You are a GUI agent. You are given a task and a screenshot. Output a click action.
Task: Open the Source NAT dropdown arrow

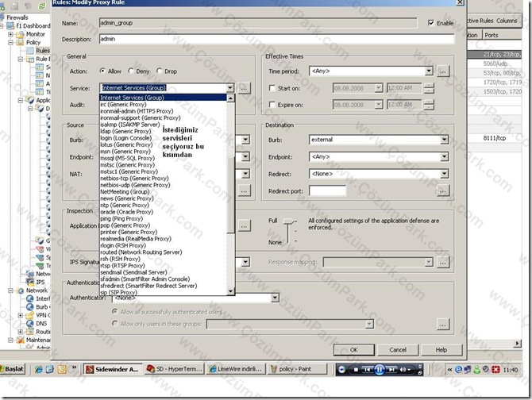[245, 174]
